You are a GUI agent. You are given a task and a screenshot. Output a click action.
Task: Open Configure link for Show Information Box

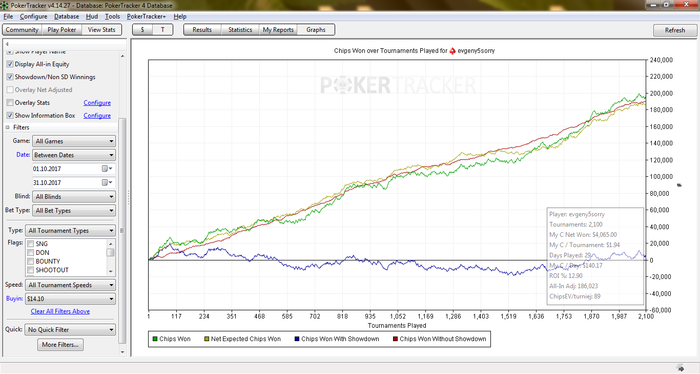[x=97, y=116]
